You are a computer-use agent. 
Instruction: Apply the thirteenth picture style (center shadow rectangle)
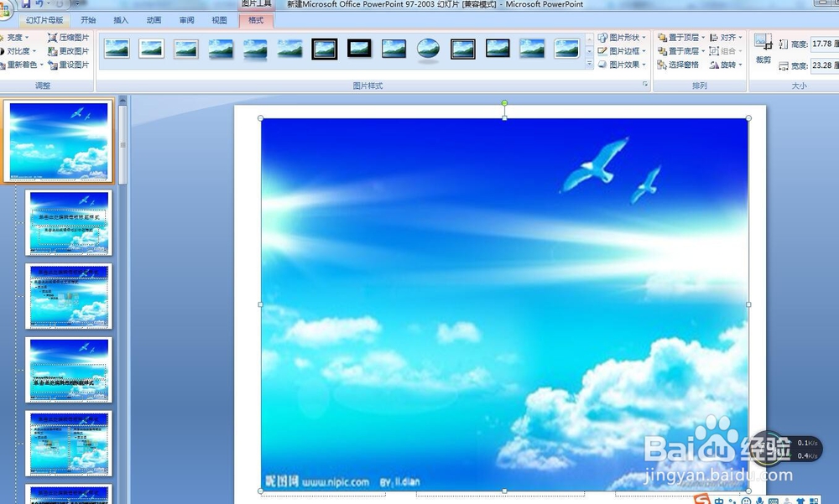532,49
